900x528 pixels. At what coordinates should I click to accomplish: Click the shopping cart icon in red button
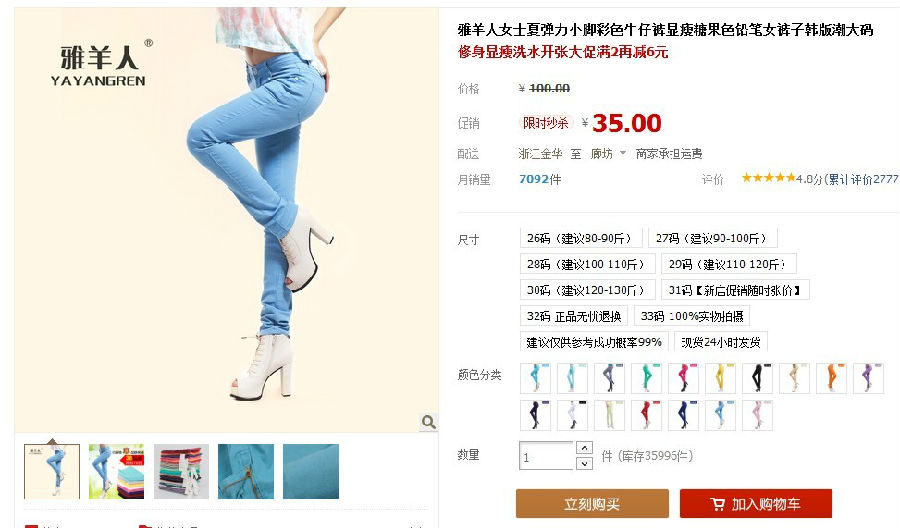click(x=717, y=504)
